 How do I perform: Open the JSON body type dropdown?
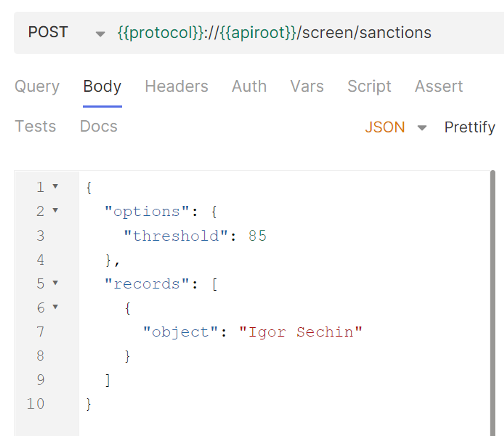point(396,127)
